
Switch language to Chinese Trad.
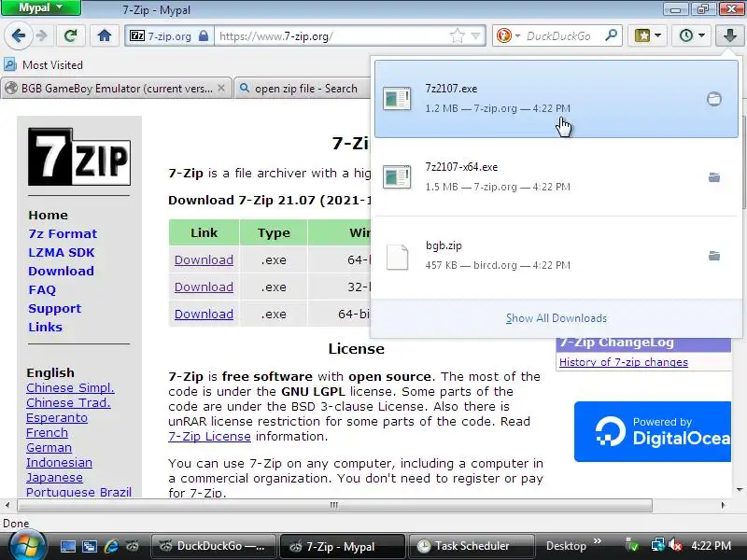click(68, 403)
